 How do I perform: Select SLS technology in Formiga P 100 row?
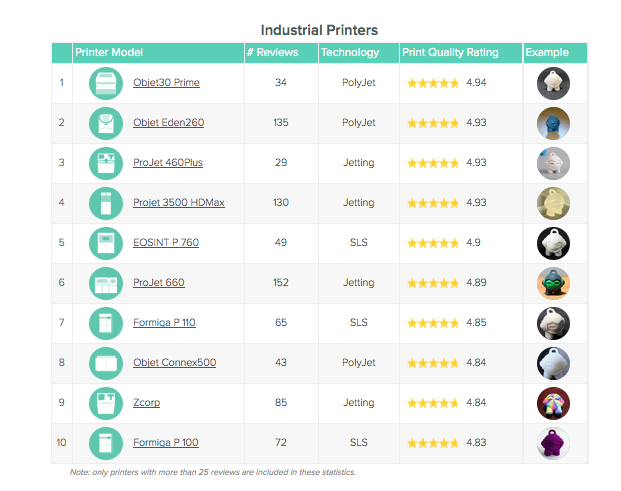coord(359,442)
